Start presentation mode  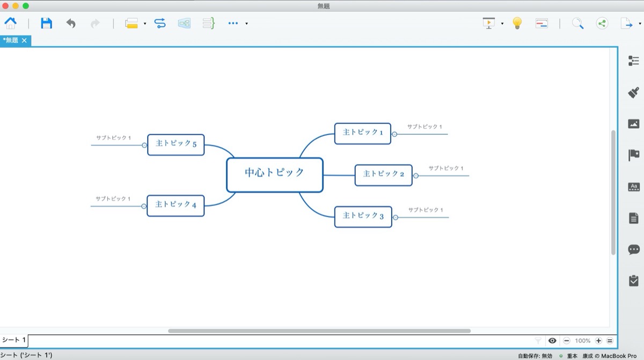pos(488,23)
